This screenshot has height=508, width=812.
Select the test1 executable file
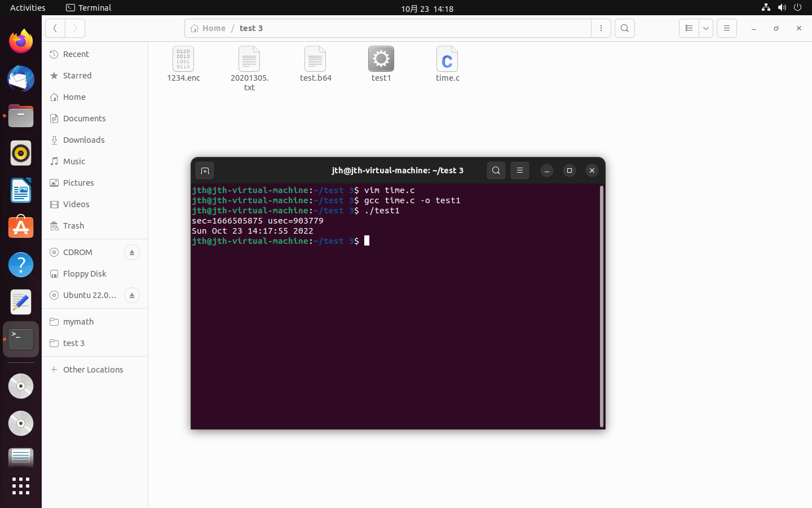click(x=381, y=64)
